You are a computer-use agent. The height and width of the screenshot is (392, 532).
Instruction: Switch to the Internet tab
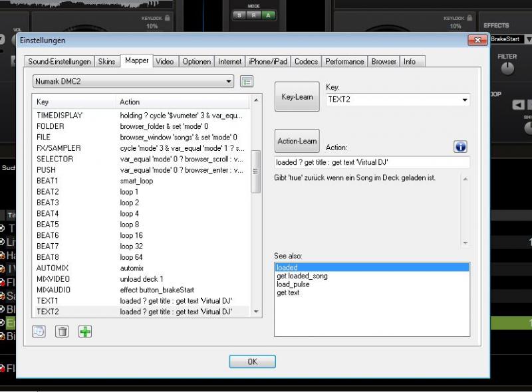(229, 61)
